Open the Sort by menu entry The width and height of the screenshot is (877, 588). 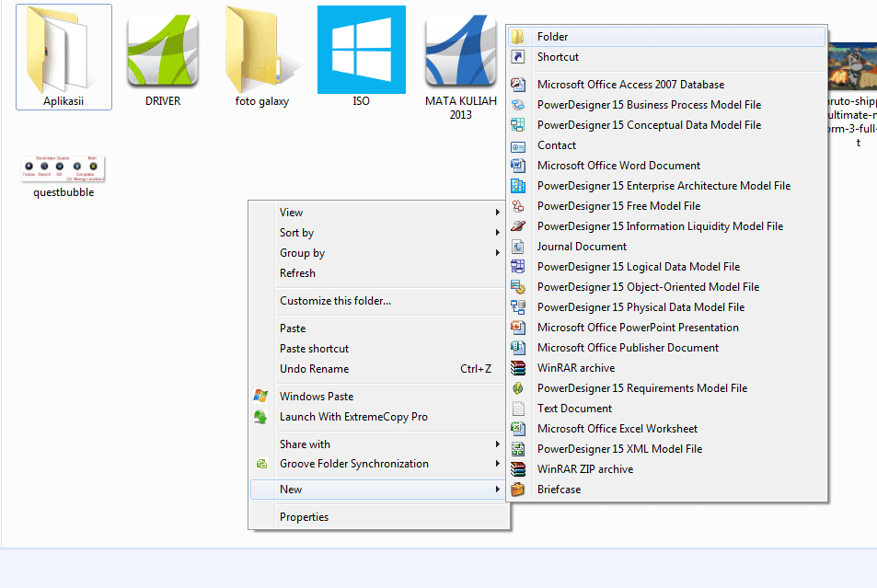(x=378, y=233)
